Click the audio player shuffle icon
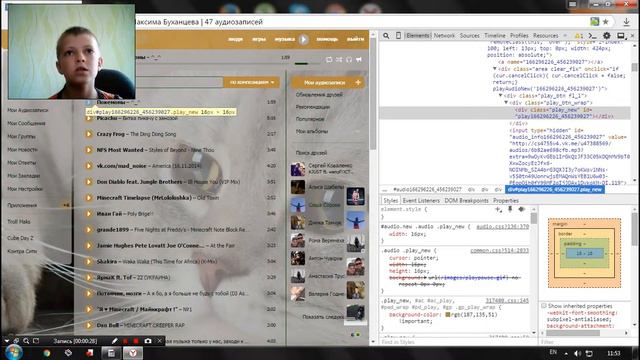The width and height of the screenshot is (640, 360). pos(339,60)
